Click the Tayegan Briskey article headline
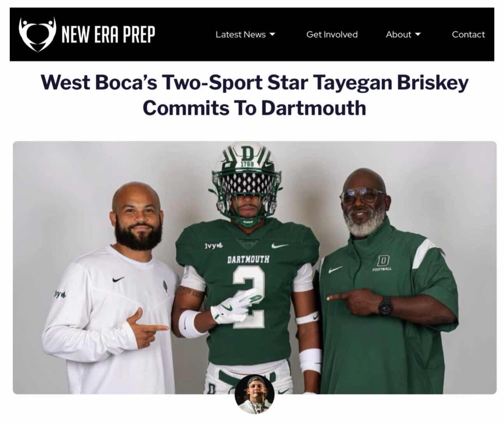Image resolution: width=504 pixels, height=425 pixels. coord(254,95)
